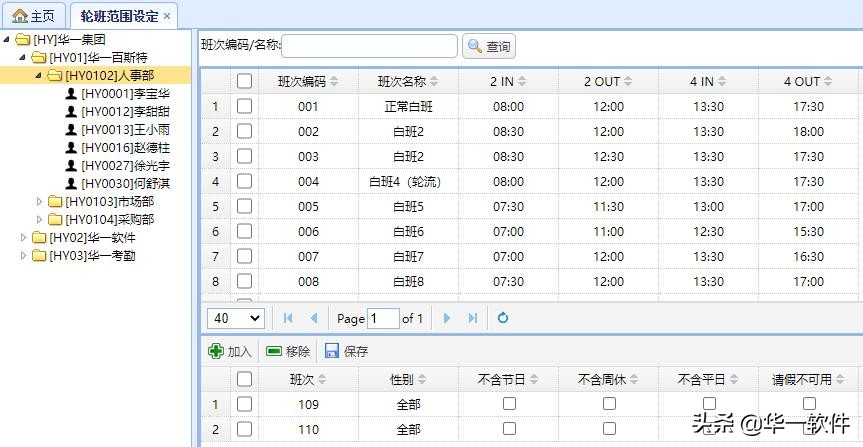Screen dimensions: 863x447
Task: Click the page number input box
Action: click(x=383, y=318)
